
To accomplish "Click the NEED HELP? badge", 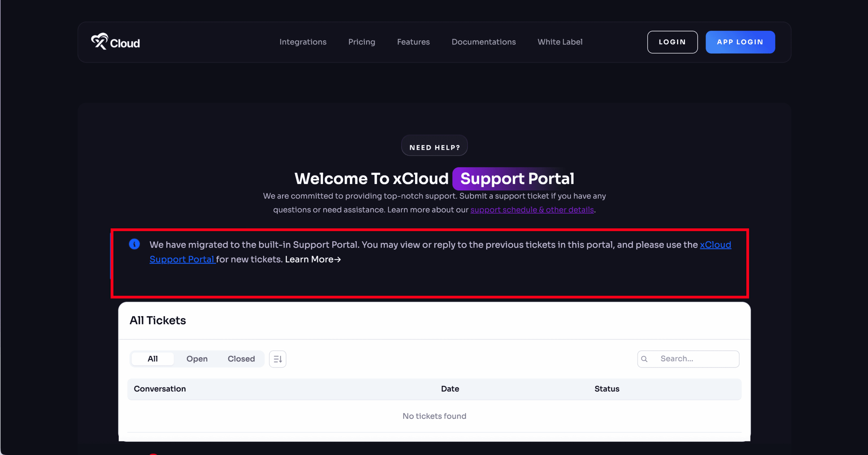I will [434, 146].
